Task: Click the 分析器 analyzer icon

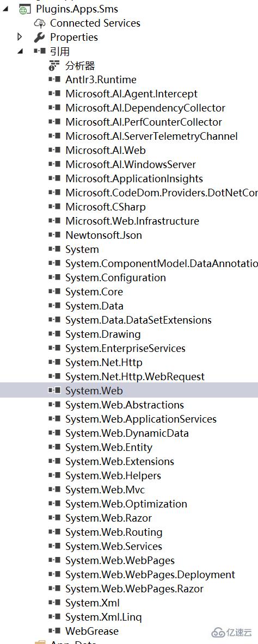Action: [54, 65]
